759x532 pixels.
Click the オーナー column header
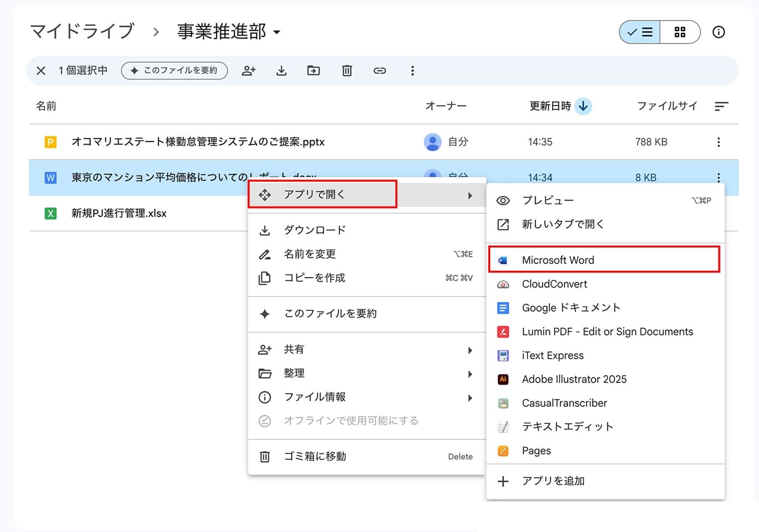point(446,106)
